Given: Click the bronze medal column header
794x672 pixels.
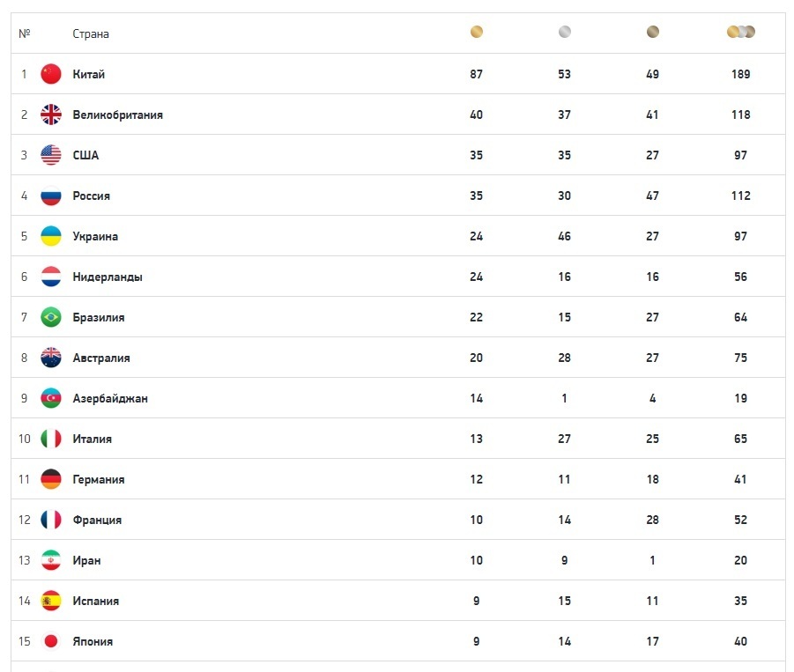Looking at the screenshot, I should click(x=652, y=33).
